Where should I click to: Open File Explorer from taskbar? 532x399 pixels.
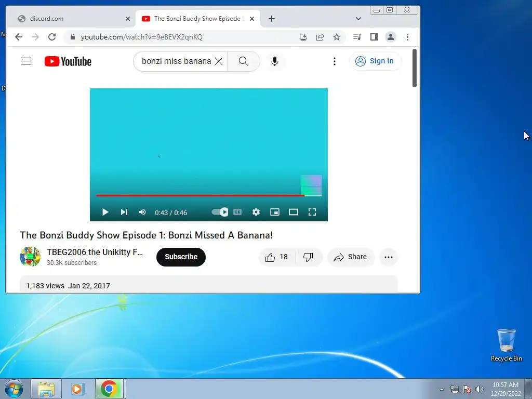[46, 389]
